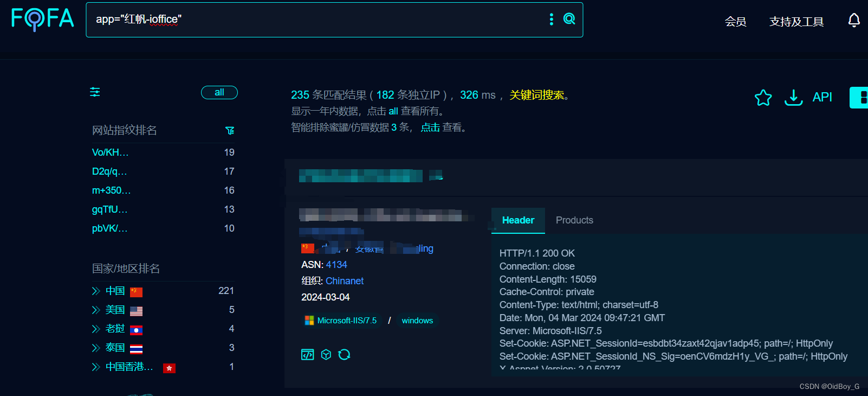This screenshot has height=396, width=868.
Task: Open the API link
Action: click(x=822, y=97)
